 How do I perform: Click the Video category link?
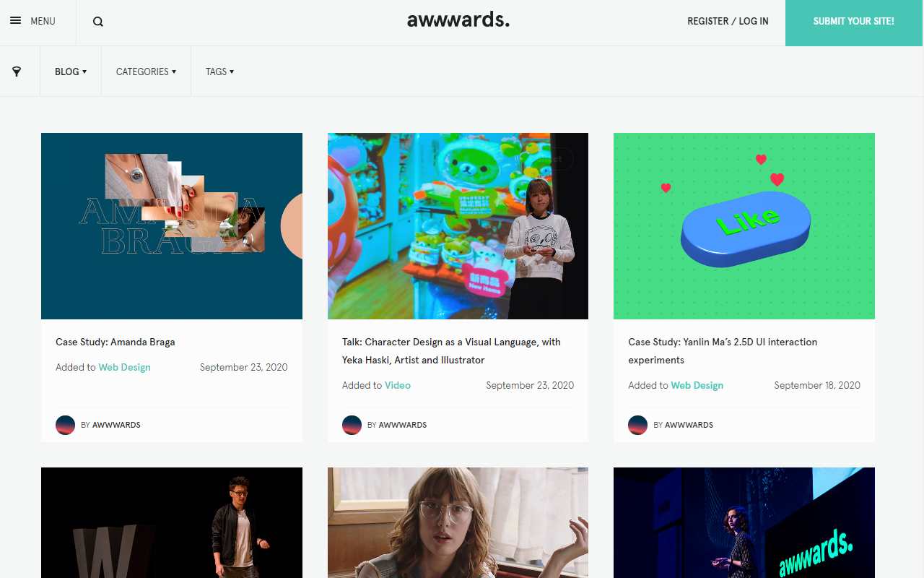(398, 385)
